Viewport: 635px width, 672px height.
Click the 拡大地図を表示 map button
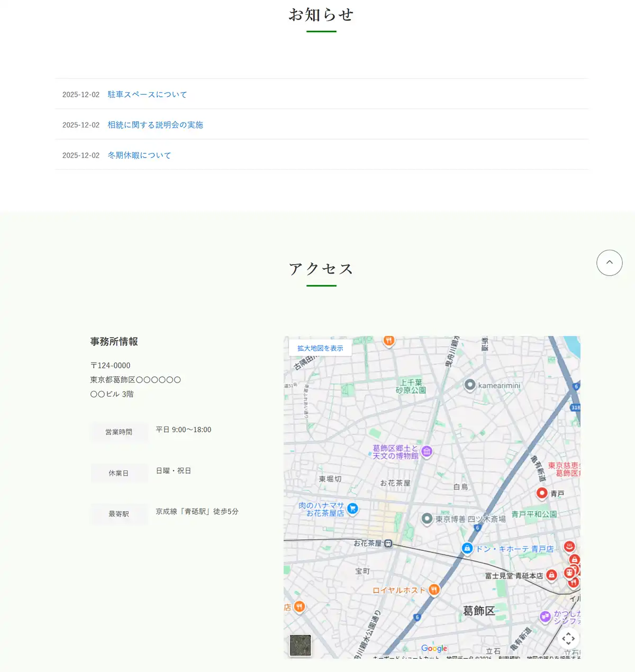[x=320, y=348]
